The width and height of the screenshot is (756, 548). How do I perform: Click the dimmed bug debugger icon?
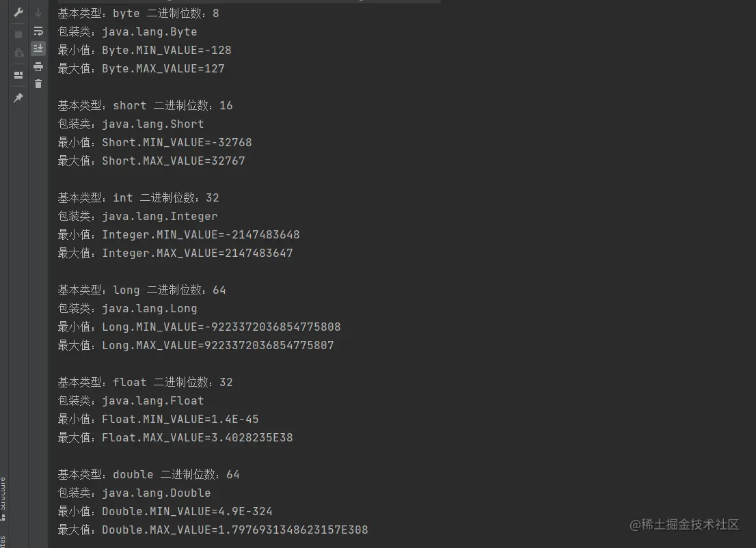(x=18, y=53)
